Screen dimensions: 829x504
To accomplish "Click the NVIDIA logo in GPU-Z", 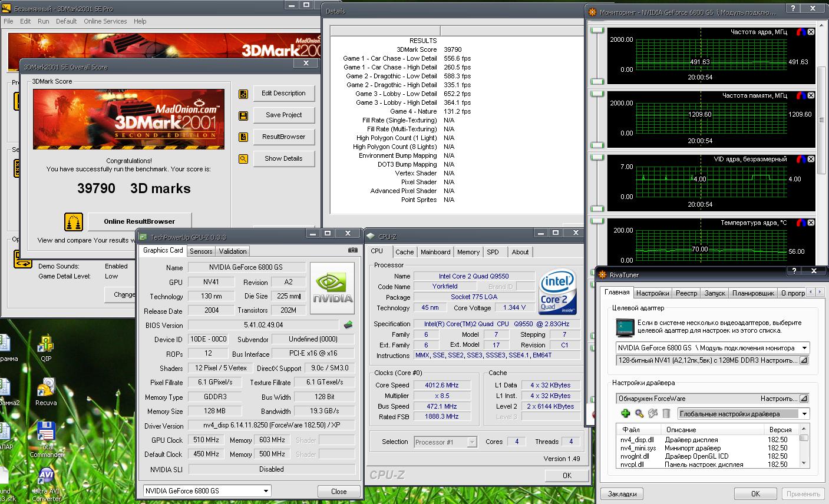I will [x=332, y=288].
